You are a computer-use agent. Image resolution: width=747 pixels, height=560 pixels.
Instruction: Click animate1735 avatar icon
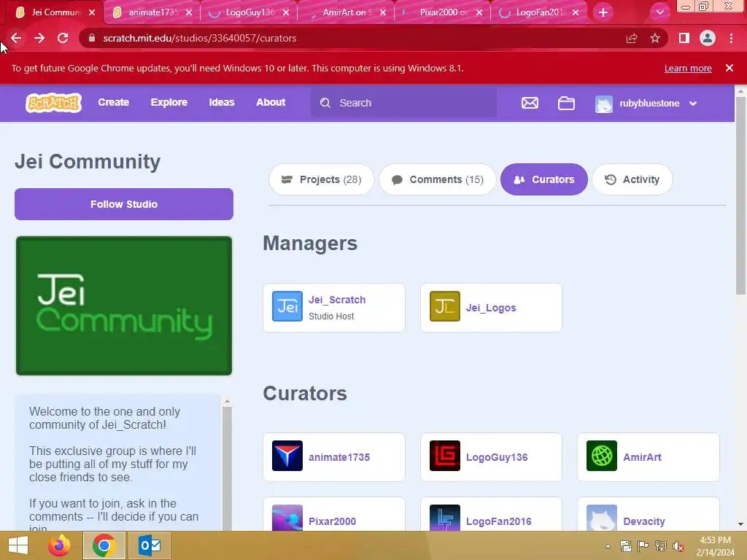[x=287, y=456]
